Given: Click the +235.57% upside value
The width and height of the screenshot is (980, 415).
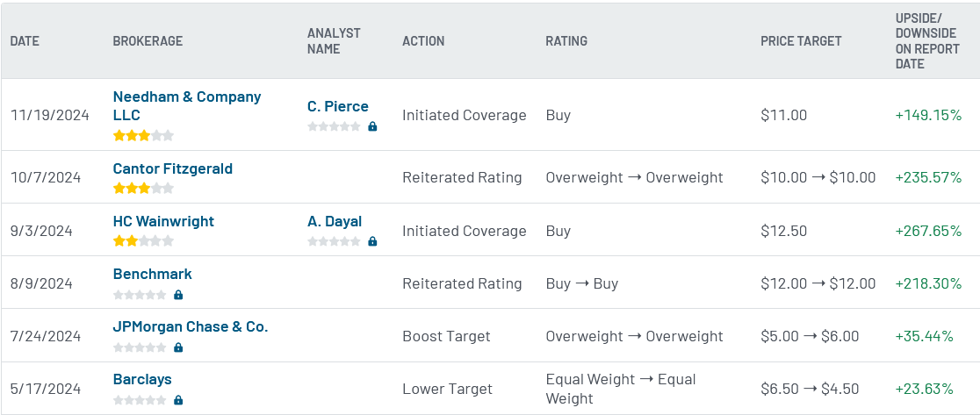Looking at the screenshot, I should 928,177.
